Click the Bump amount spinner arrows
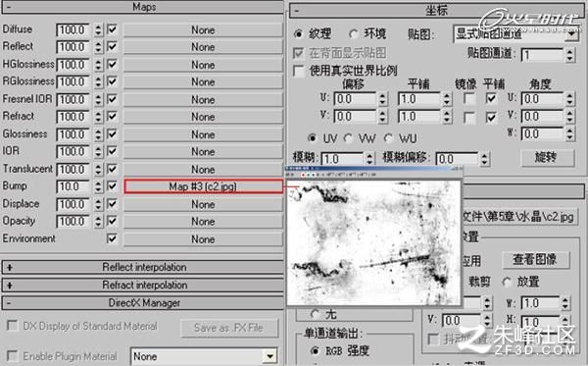 tap(98, 186)
